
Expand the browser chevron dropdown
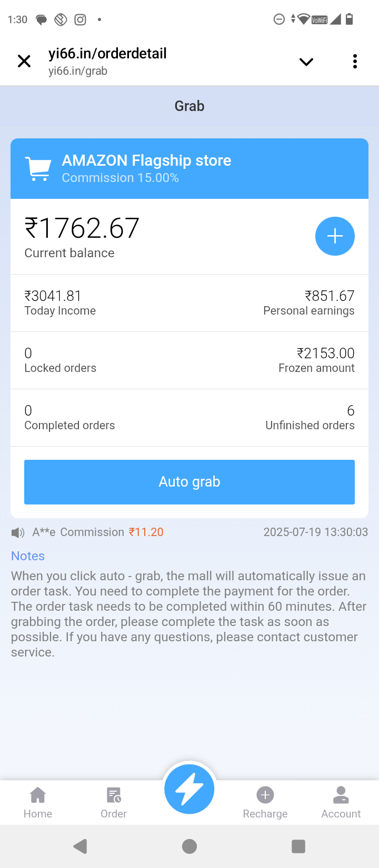click(x=306, y=62)
